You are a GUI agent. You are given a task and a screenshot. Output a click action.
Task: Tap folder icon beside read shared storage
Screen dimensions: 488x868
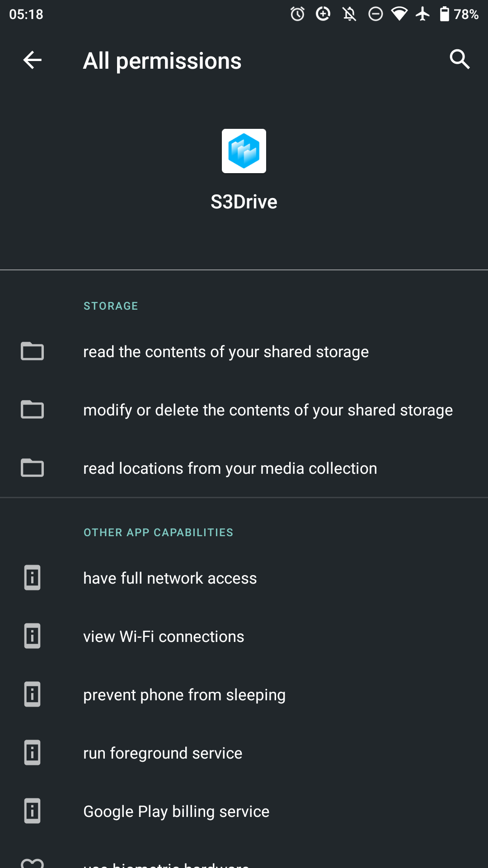click(32, 351)
